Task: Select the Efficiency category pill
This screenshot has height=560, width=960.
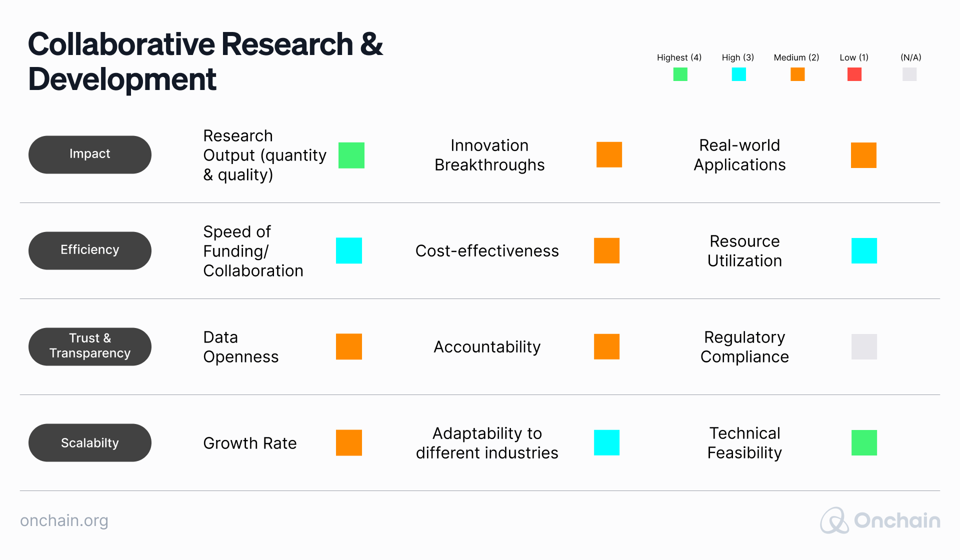Action: (90, 250)
